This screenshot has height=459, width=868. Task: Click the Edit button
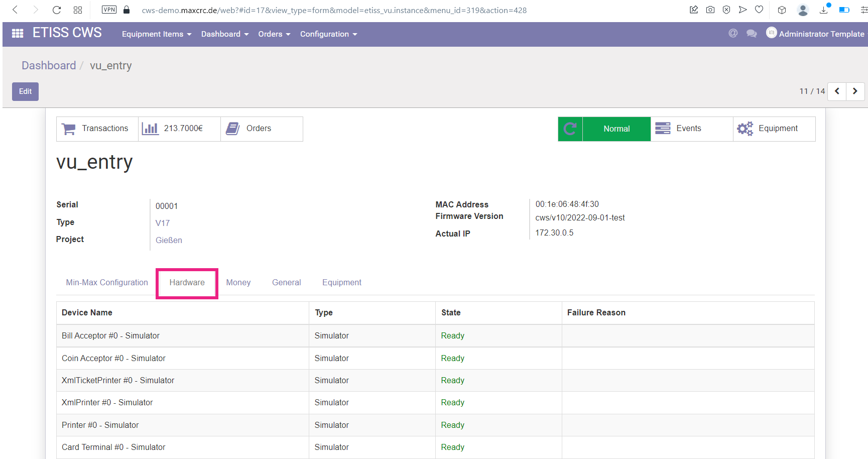25,91
